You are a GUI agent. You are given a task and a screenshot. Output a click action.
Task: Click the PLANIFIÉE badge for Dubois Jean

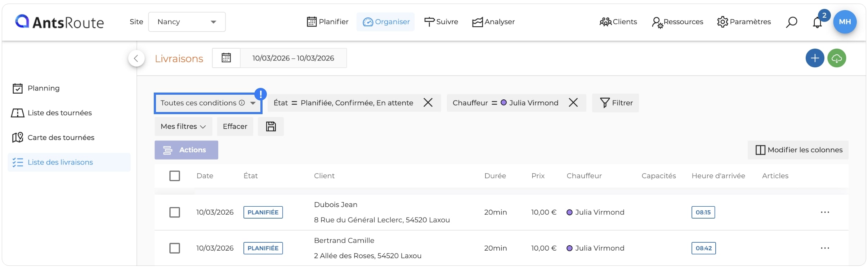coord(263,212)
